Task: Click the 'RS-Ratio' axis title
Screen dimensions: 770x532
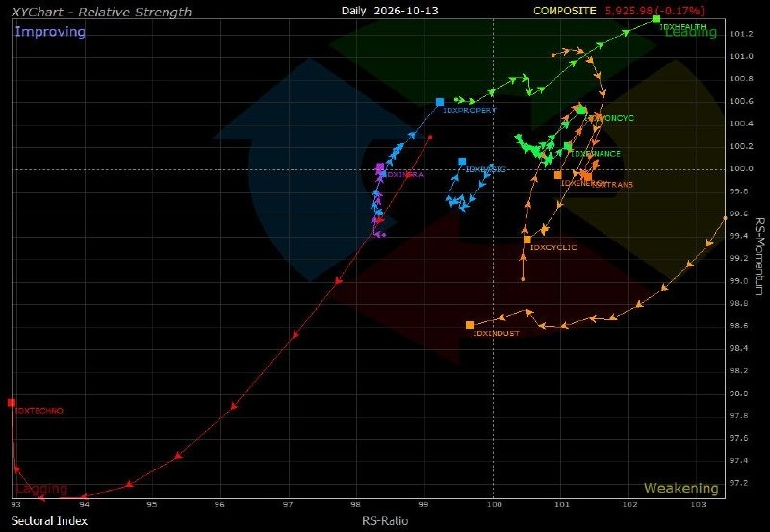Action: [385, 520]
